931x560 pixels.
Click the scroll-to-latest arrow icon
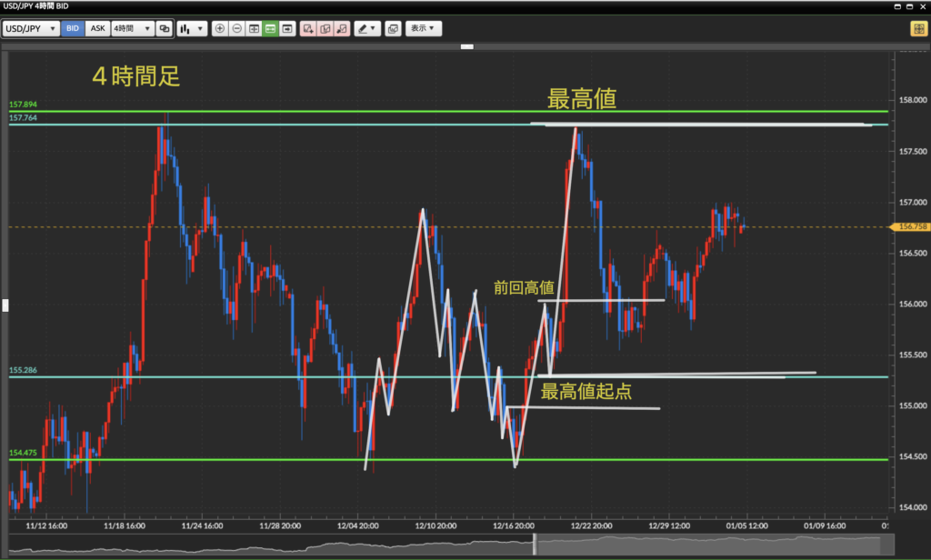click(287, 28)
